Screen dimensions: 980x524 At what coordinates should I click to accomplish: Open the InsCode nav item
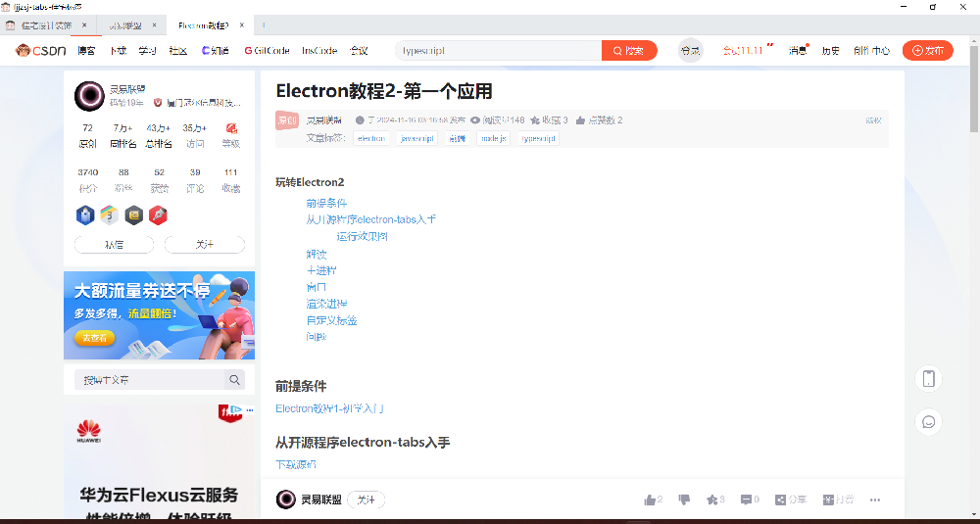(319, 51)
